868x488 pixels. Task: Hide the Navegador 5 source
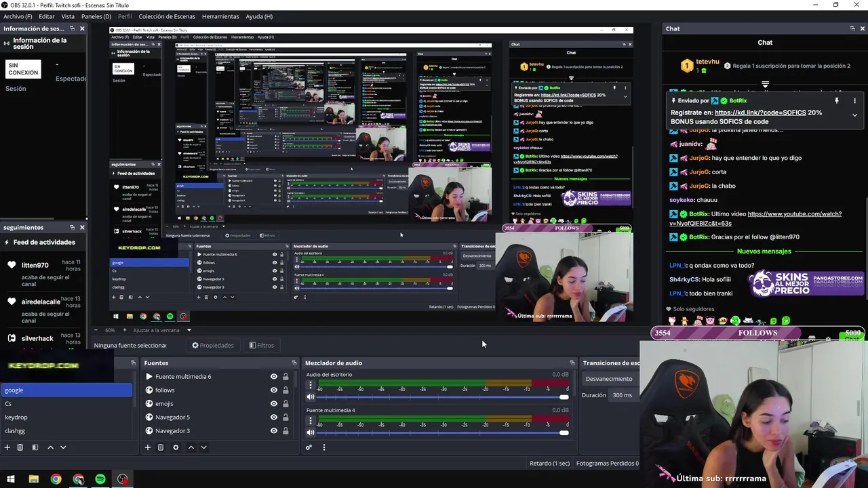pos(274,418)
